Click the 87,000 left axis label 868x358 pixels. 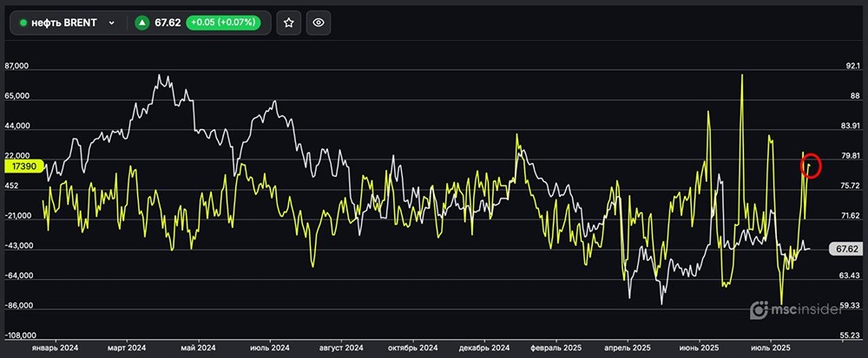coord(17,66)
